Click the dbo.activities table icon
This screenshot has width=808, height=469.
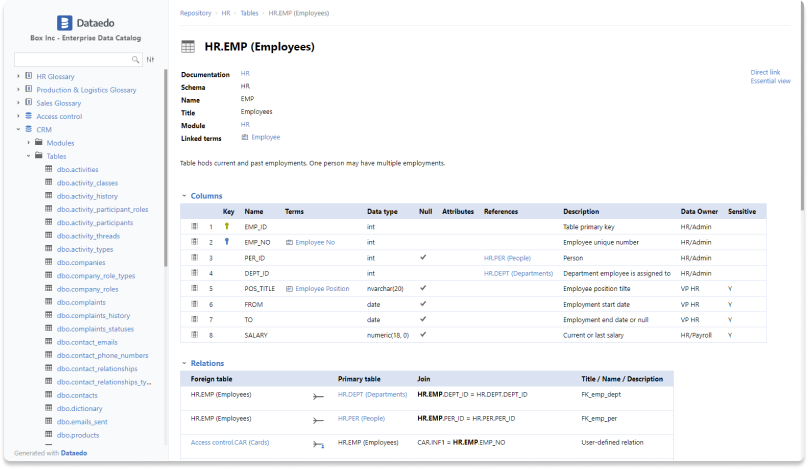tap(48, 170)
